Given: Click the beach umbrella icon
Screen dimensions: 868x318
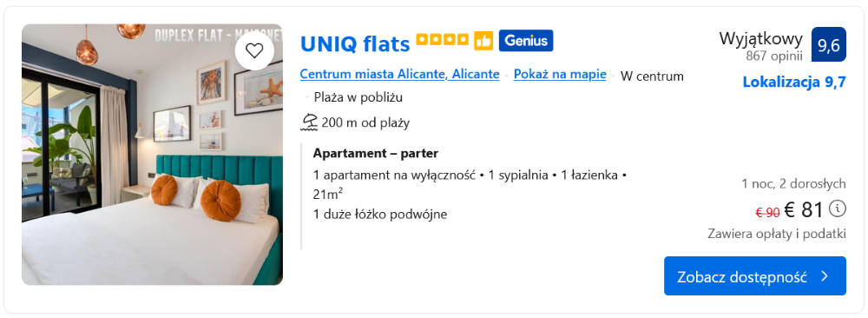Looking at the screenshot, I should 309,123.
